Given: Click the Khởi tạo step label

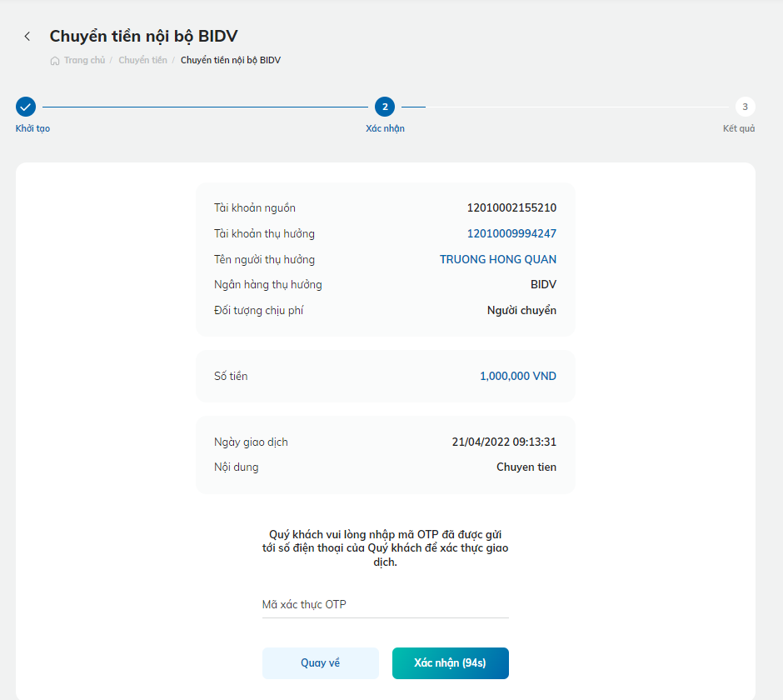Looking at the screenshot, I should pyautogui.click(x=32, y=128).
